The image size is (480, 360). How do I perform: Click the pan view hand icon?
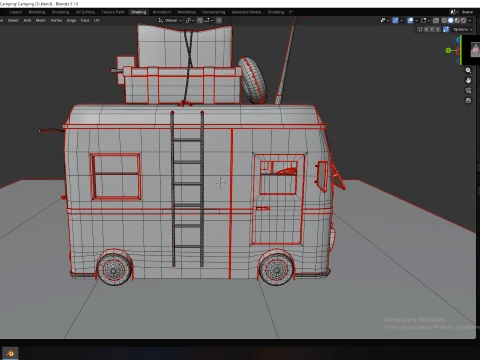[x=468, y=80]
